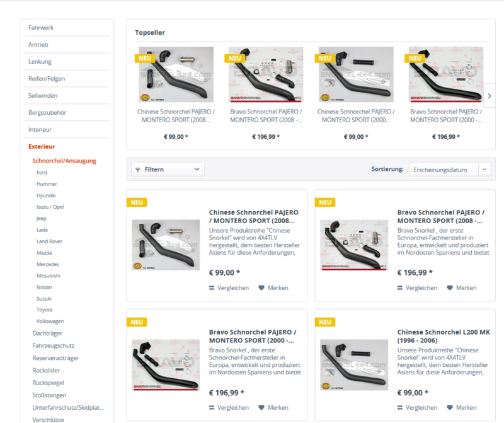
Task: Open the Reserveradträger subcategory
Action: pyautogui.click(x=55, y=358)
